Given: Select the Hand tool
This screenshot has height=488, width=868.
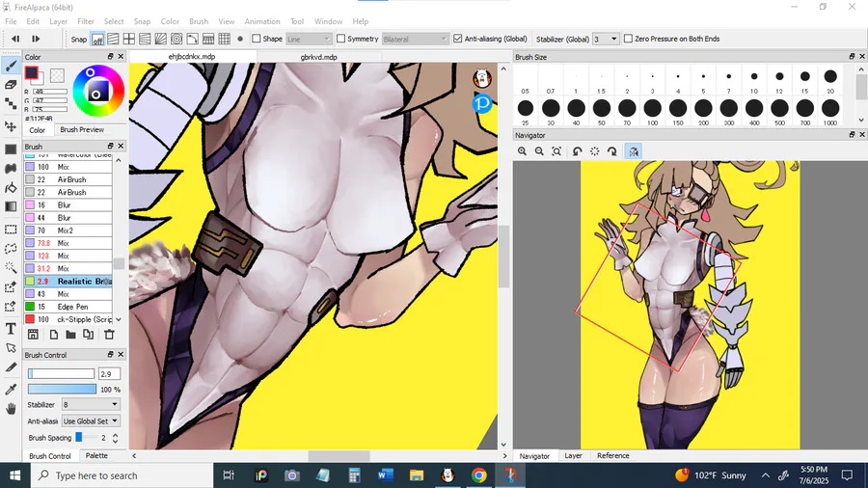Looking at the screenshot, I should pos(11,410).
